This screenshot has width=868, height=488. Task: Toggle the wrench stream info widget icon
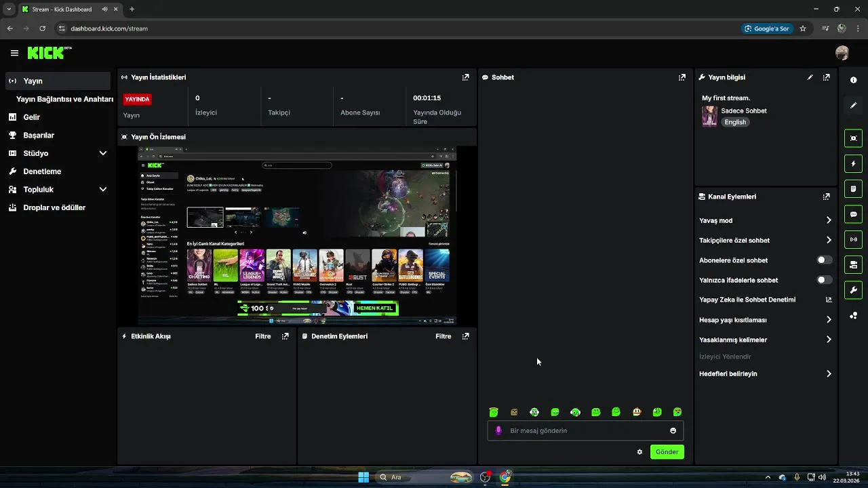[x=853, y=290]
